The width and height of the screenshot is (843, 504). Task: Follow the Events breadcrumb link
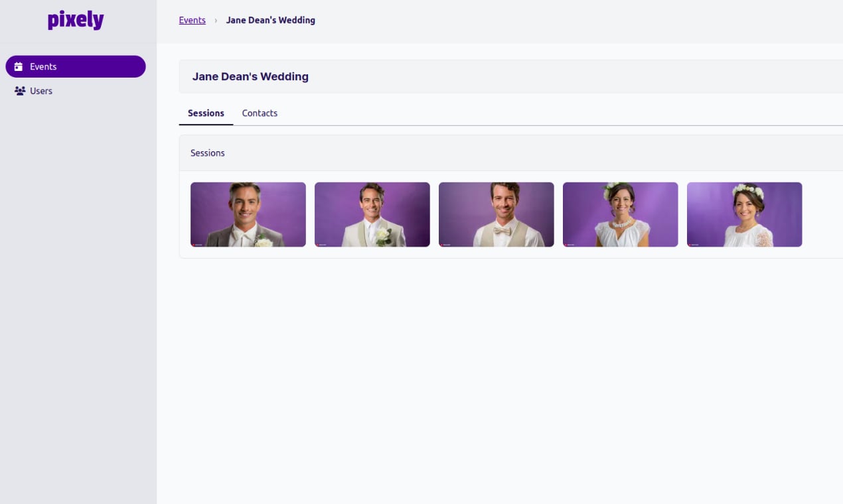click(192, 20)
